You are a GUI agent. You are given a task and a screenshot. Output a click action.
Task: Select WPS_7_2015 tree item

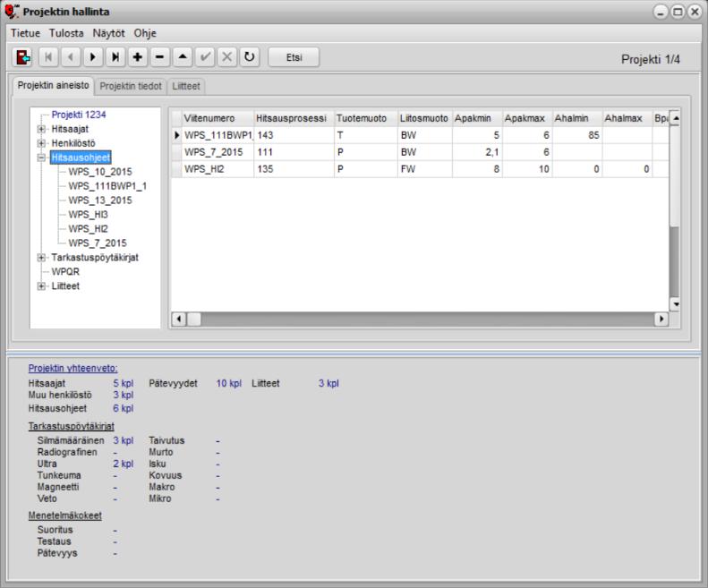[98, 243]
